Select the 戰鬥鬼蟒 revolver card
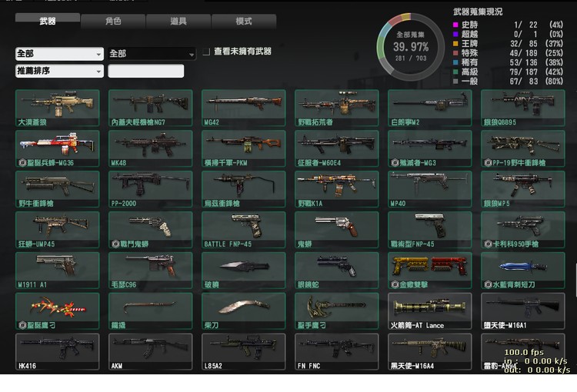 [x=151, y=230]
